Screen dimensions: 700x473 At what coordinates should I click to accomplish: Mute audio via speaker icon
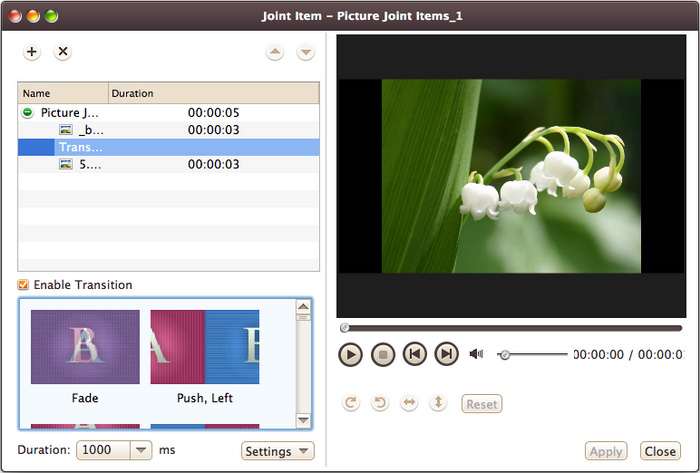(477, 354)
